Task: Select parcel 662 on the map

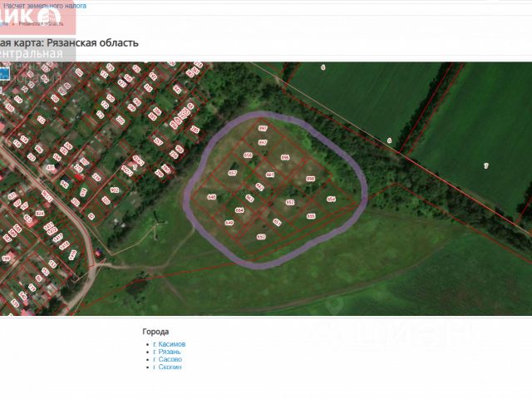Action: pos(259,186)
